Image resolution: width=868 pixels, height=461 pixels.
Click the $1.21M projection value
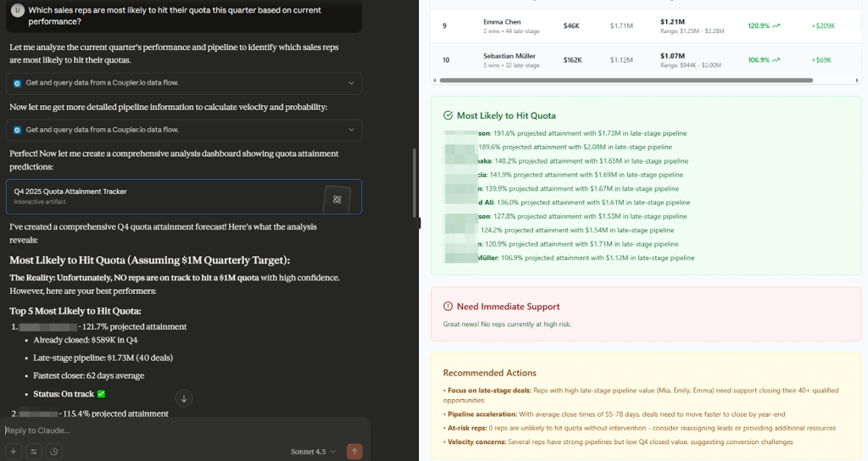tap(672, 21)
